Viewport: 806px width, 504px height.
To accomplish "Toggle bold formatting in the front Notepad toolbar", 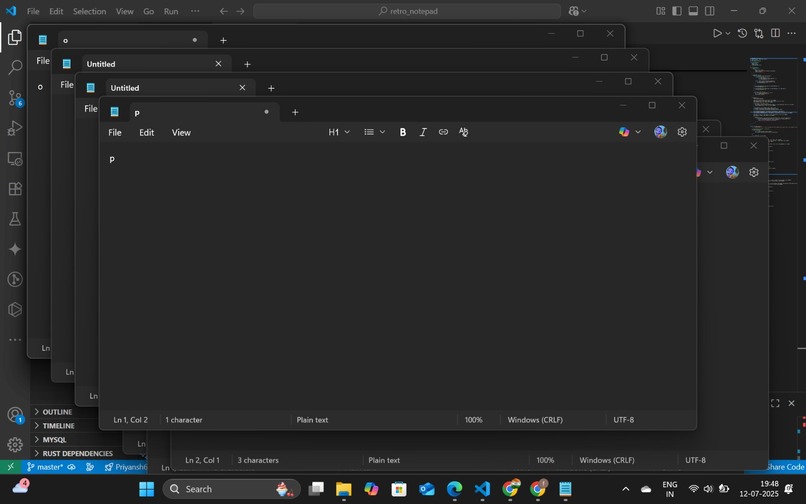I will pos(402,132).
